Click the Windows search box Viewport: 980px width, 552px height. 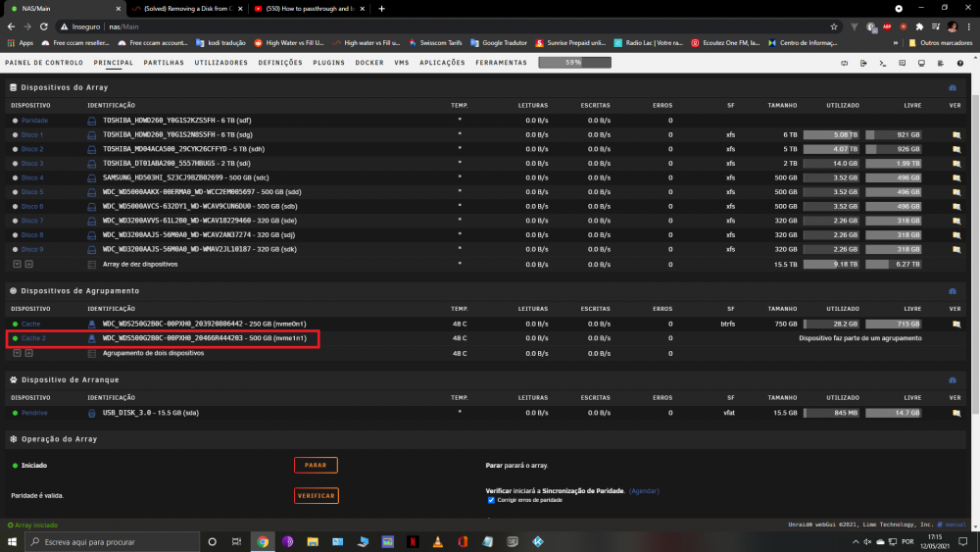(113, 542)
